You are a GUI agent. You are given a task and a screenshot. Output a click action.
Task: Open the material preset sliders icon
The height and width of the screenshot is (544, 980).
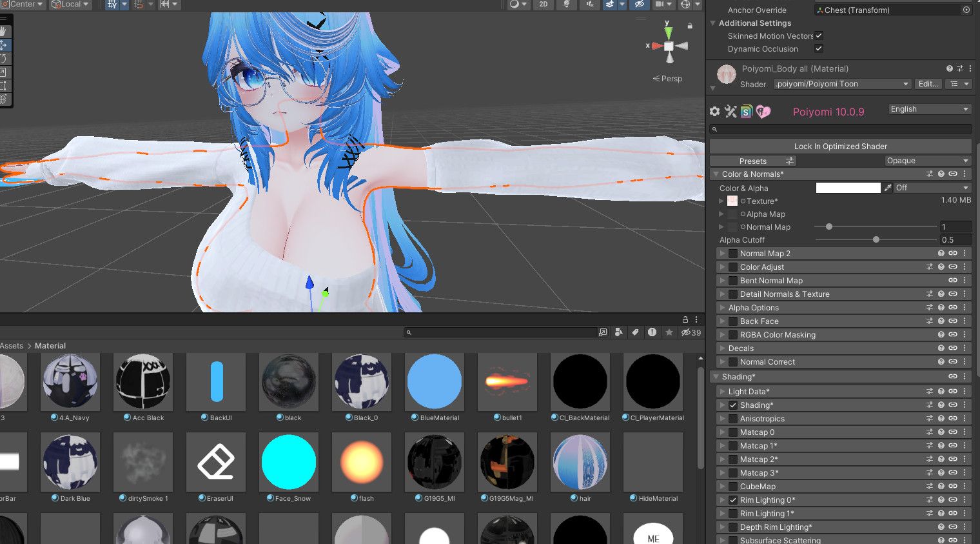coord(960,68)
